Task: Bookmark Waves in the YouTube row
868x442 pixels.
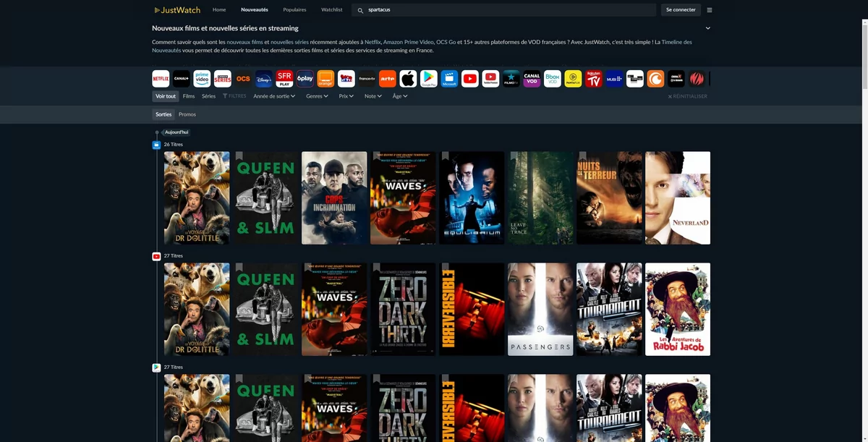Action: 308,268
